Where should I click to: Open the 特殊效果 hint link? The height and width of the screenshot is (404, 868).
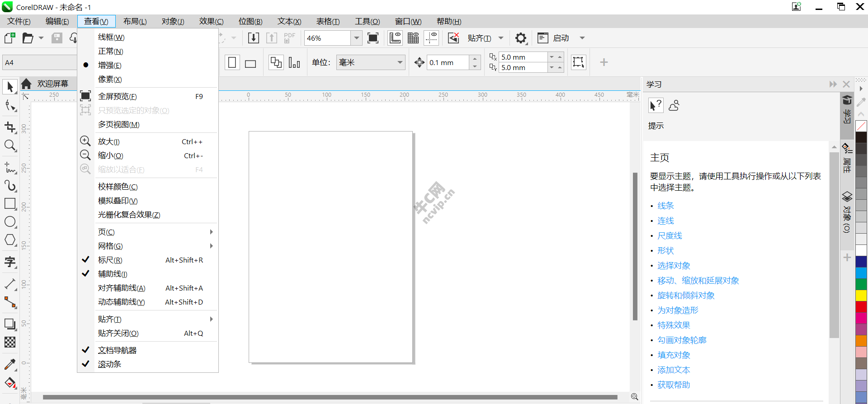point(674,325)
